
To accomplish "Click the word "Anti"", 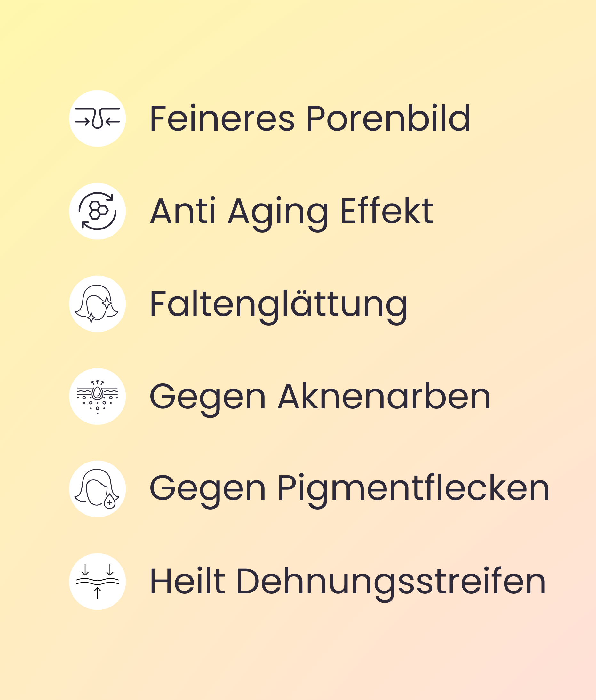I will pyautogui.click(x=183, y=211).
